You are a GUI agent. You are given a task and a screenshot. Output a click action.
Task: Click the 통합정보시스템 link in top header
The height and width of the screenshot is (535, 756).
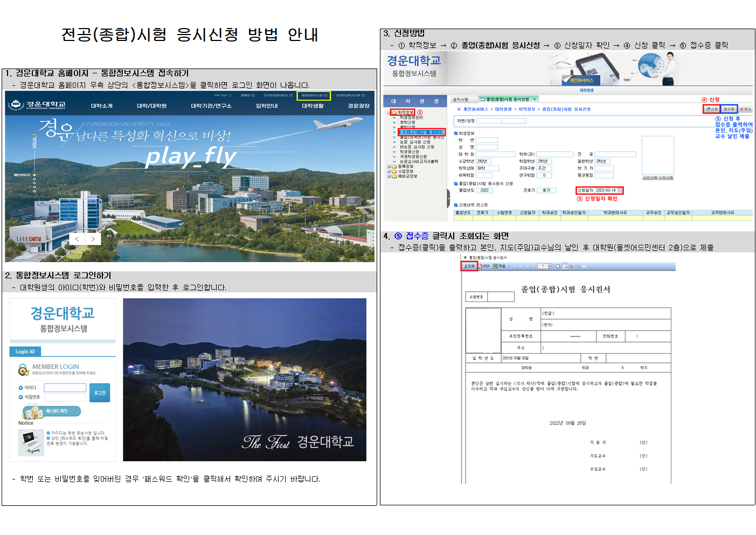tap(314, 95)
